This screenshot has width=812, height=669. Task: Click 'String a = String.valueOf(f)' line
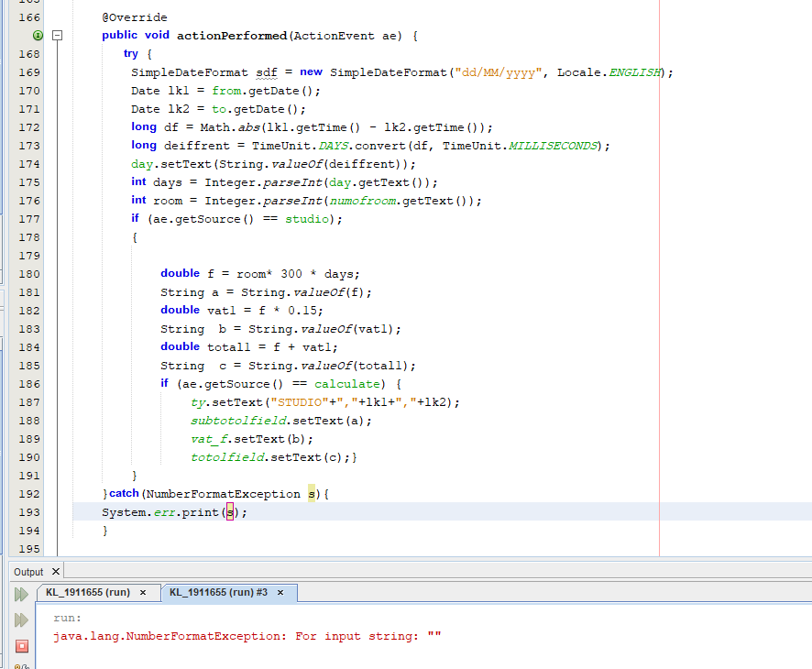pos(266,292)
